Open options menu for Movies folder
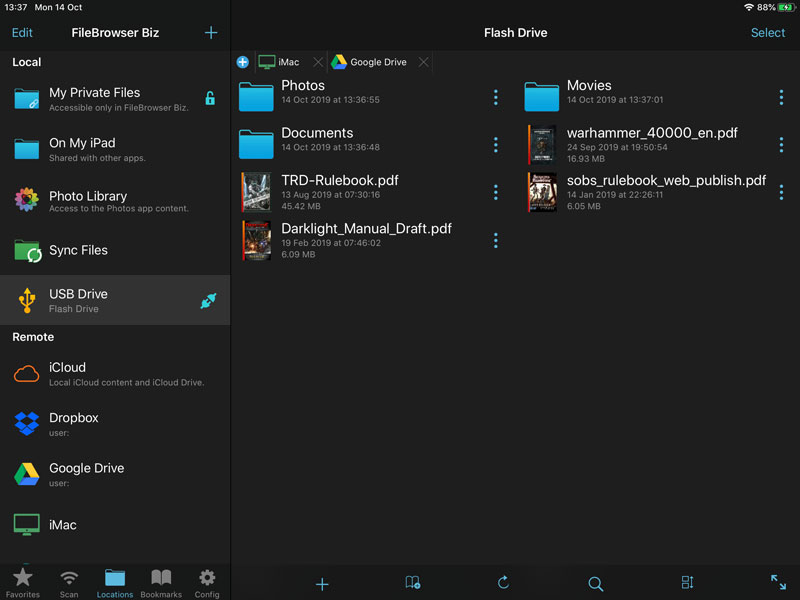Screen dimensions: 800x600 pyautogui.click(x=781, y=97)
